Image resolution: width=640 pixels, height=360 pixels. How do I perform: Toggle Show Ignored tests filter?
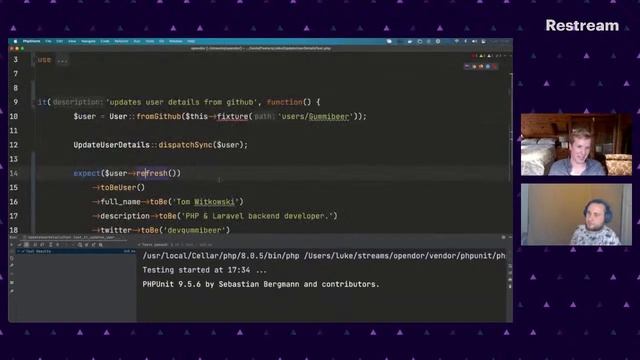coord(26,245)
